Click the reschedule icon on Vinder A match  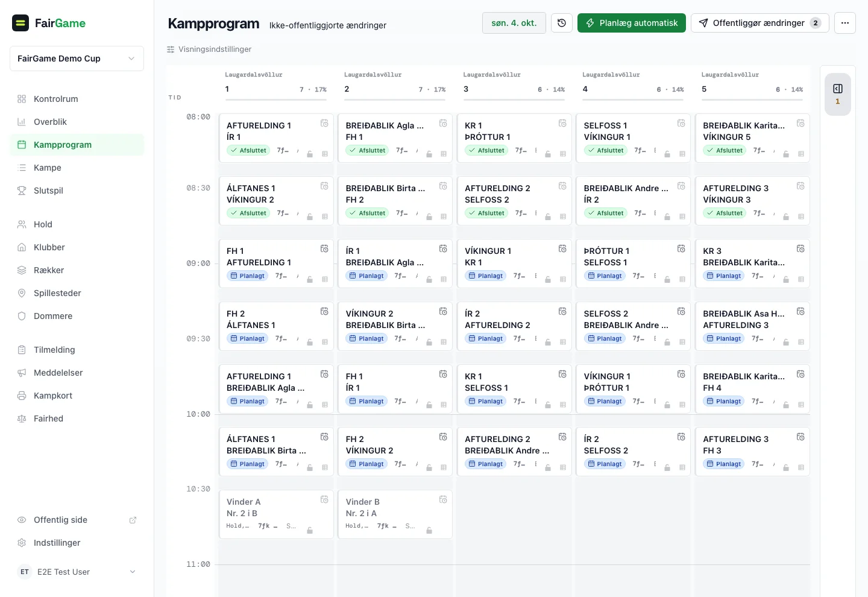point(324,499)
